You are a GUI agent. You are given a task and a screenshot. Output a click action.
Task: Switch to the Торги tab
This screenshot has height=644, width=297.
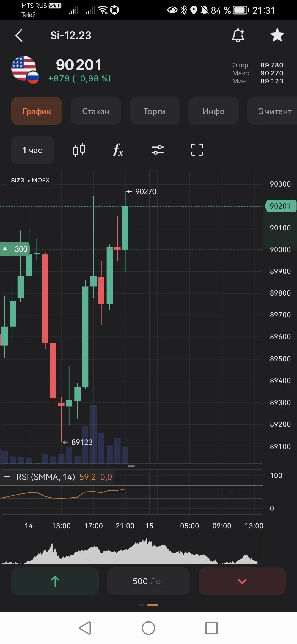(155, 111)
